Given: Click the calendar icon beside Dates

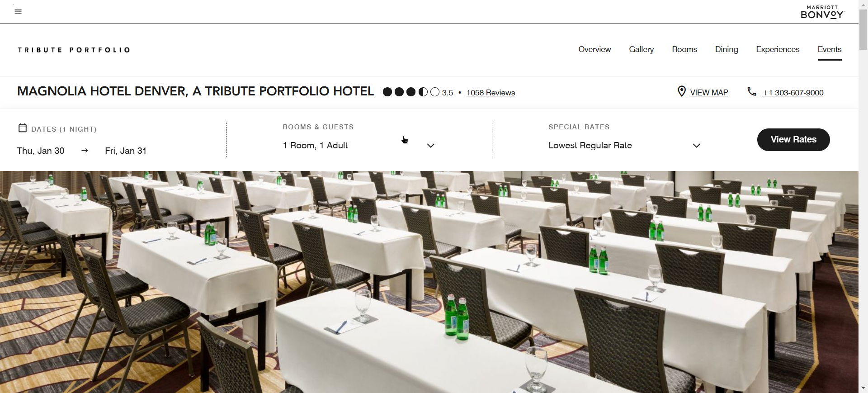Looking at the screenshot, I should coord(23,128).
